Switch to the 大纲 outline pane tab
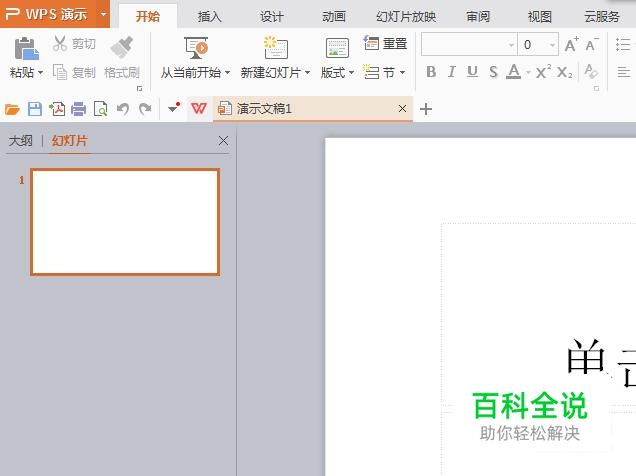This screenshot has height=476, width=636. click(20, 141)
